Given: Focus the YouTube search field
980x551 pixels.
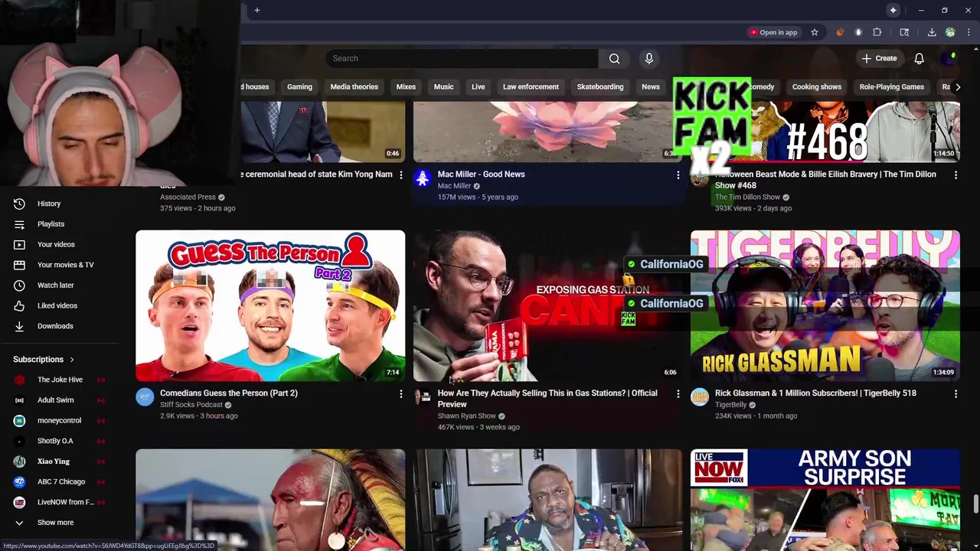Looking at the screenshot, I should 462,58.
